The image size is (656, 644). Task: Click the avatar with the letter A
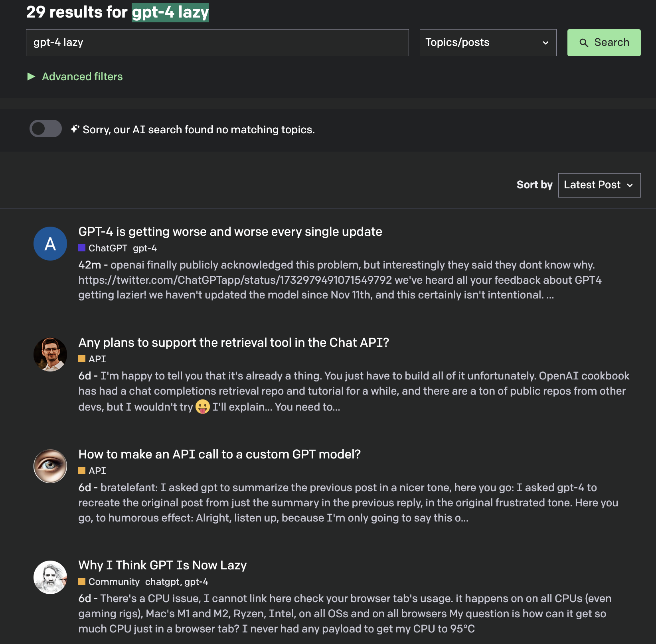(x=50, y=243)
